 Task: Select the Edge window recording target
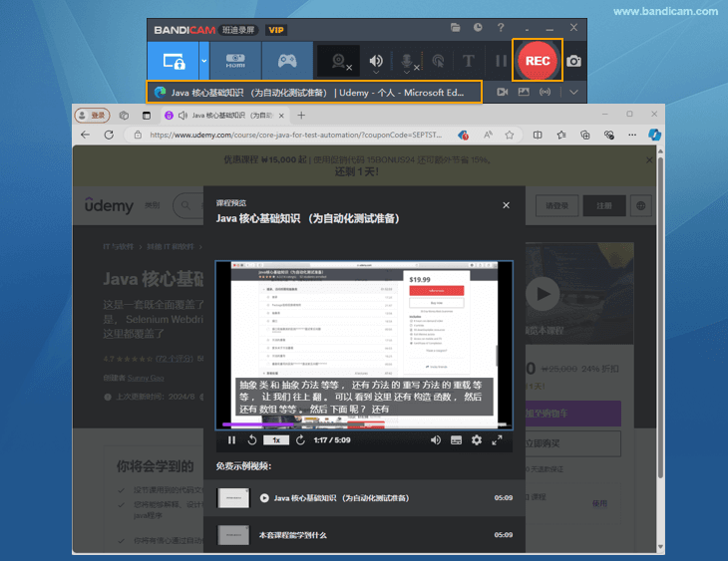[x=314, y=92]
